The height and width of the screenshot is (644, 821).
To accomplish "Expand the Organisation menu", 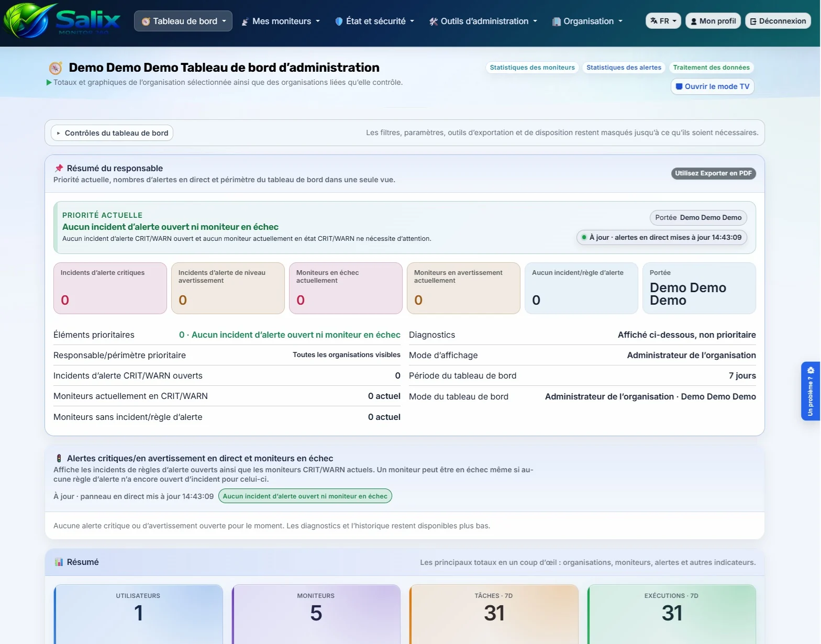I will coord(587,21).
